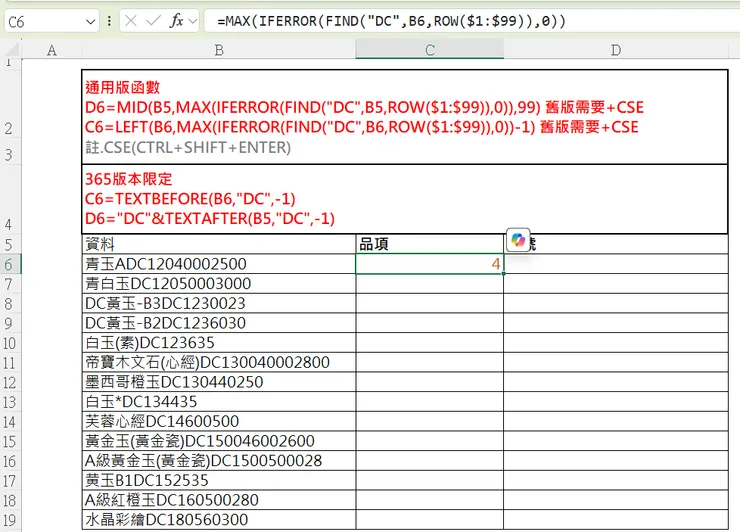740x532 pixels.
Task: Select cell A級黃金玉(黃金瓷)DC1500500028
Action: [219, 461]
